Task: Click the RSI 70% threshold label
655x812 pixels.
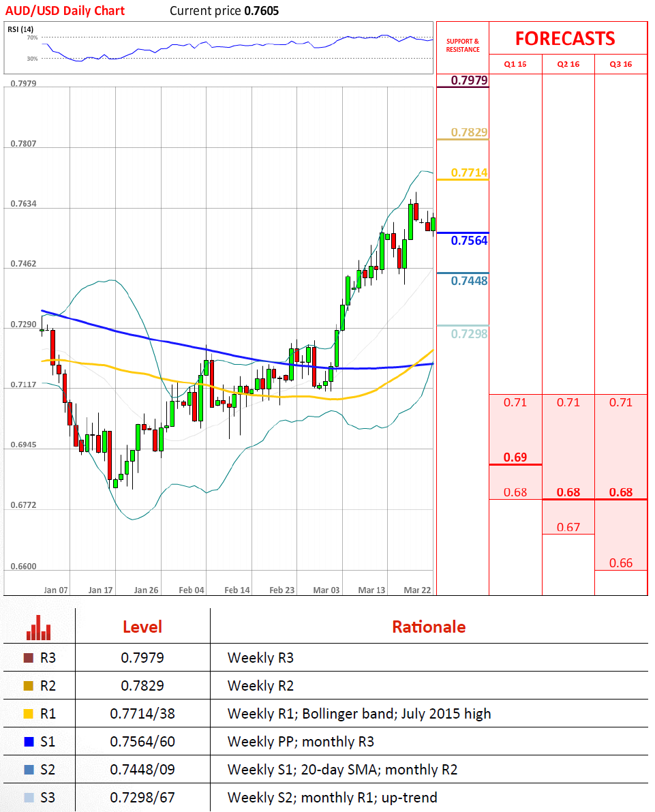Action: 32,37
